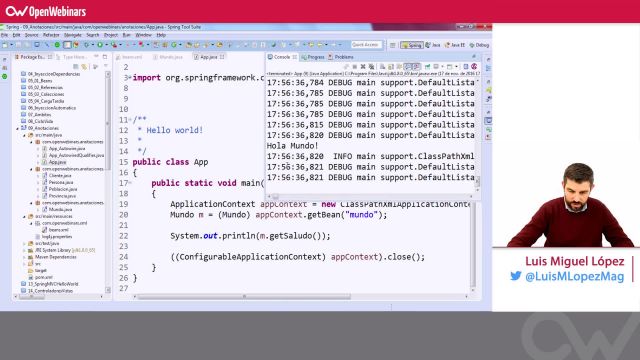The width and height of the screenshot is (640, 360).
Task: Select the App.java editor tab
Action: (x=209, y=57)
